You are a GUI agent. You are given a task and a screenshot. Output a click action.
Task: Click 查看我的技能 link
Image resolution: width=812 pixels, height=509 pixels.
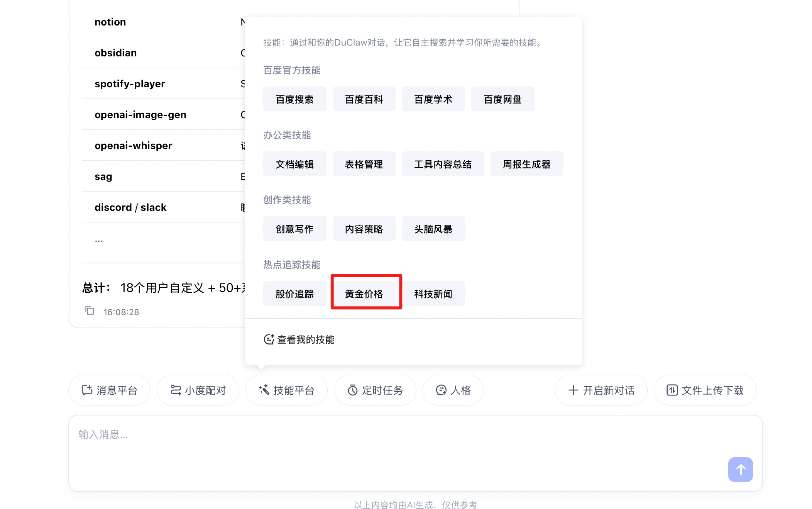[x=299, y=339]
